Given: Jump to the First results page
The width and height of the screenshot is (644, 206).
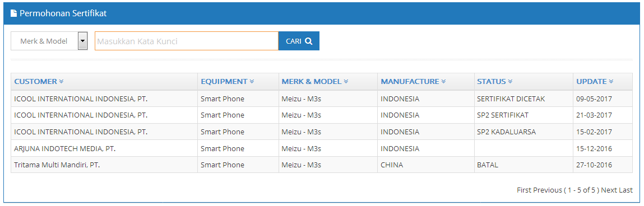Looking at the screenshot, I should (524, 190).
